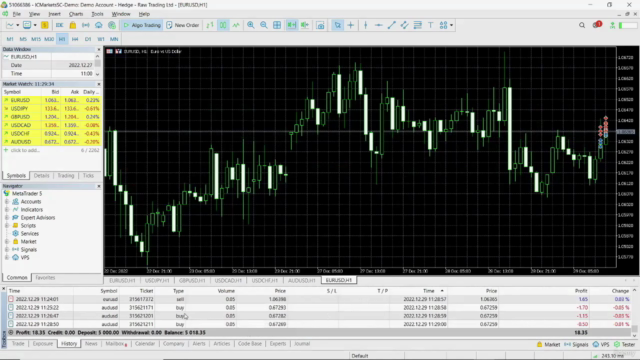Open Market link in status bar
This screenshot has height=360, width=640.
point(548,344)
